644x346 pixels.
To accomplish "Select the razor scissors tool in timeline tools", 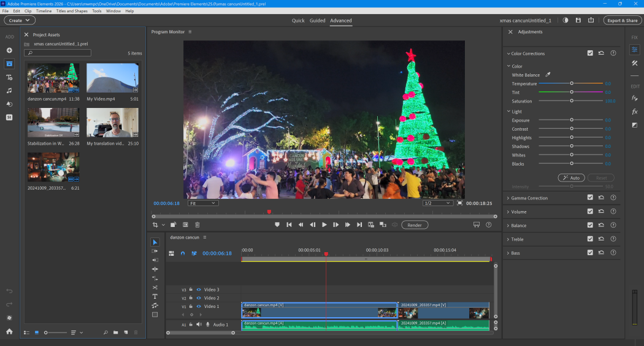I will point(155,287).
